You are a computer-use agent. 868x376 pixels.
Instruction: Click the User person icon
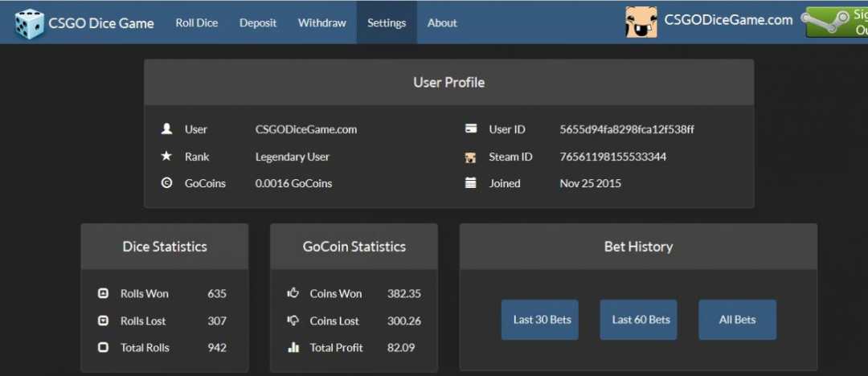coord(166,129)
